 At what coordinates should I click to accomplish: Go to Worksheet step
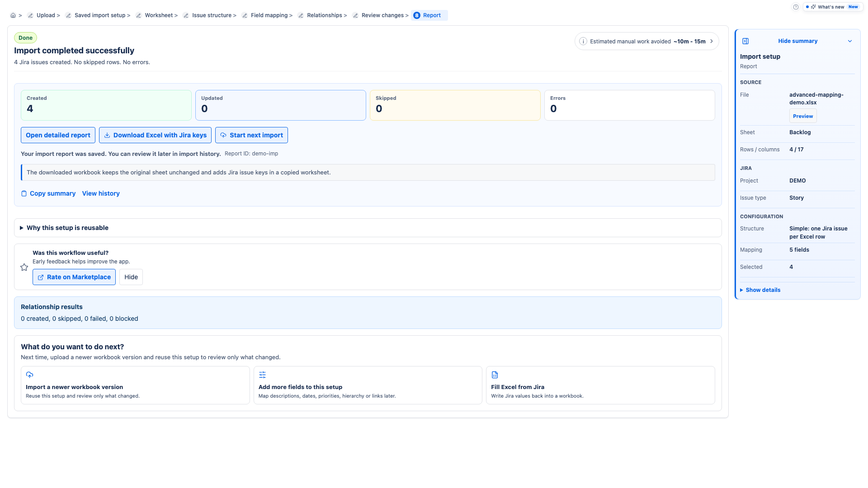click(159, 15)
